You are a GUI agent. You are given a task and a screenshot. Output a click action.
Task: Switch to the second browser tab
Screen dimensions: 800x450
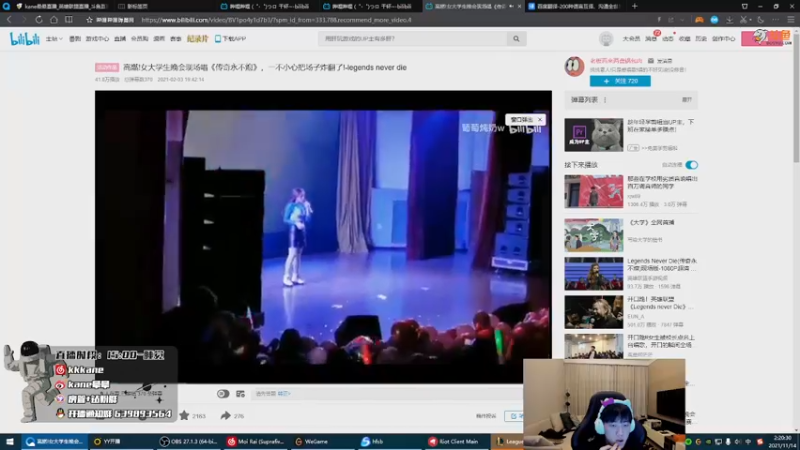(162, 6)
